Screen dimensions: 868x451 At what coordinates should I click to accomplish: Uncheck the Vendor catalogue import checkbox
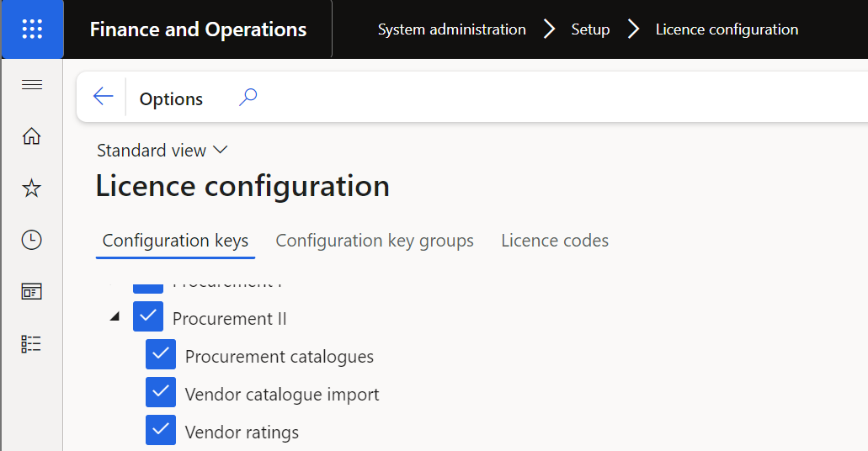[161, 392]
